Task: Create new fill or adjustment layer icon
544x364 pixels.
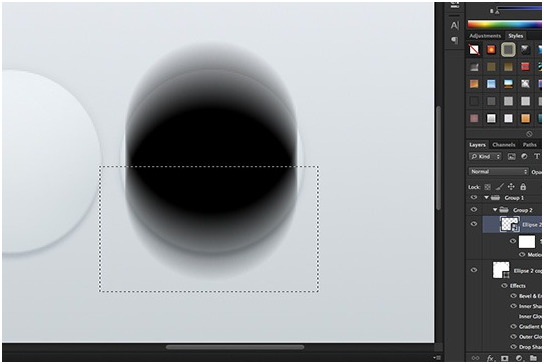Action: pos(519,358)
